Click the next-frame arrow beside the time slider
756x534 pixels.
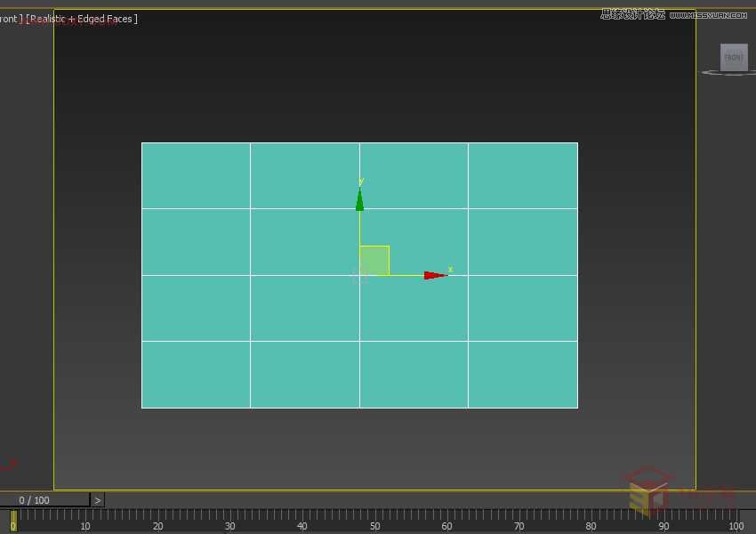click(x=98, y=500)
